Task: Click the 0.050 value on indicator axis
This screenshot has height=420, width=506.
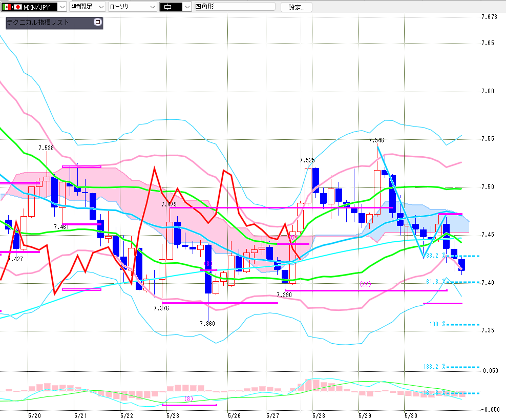Action: click(x=491, y=371)
